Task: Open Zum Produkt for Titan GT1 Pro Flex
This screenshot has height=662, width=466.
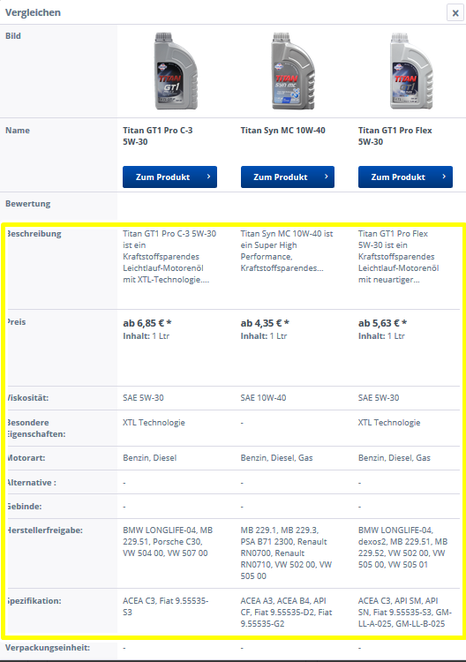Action: pyautogui.click(x=405, y=177)
